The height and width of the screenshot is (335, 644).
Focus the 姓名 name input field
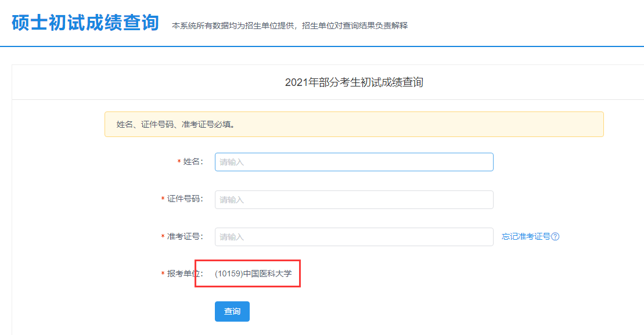[x=354, y=161]
